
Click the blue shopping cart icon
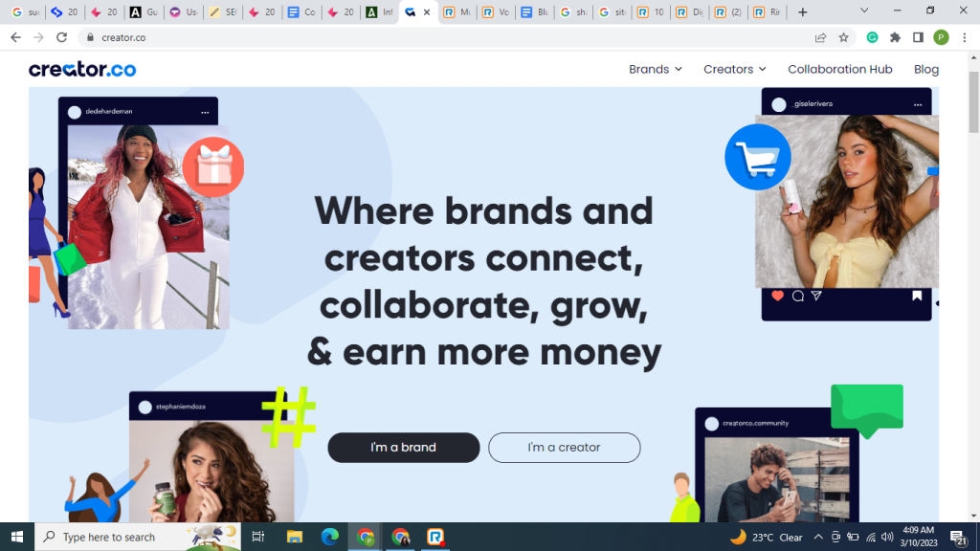(x=758, y=157)
